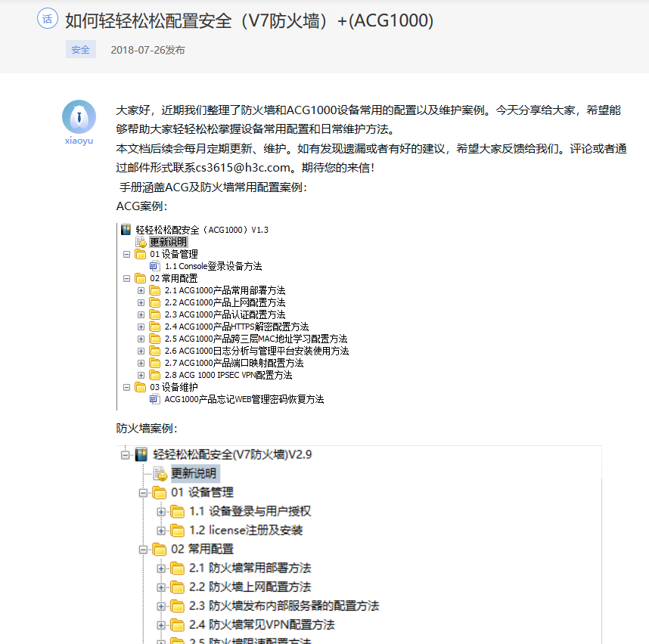
Task: Open the xiaoyu username link
Action: tap(79, 141)
